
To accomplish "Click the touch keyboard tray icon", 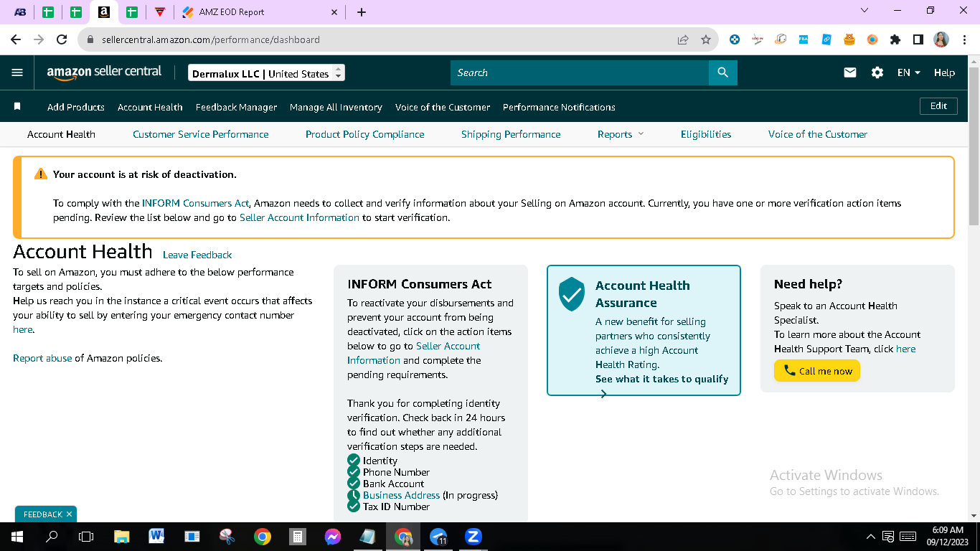I will click(908, 537).
